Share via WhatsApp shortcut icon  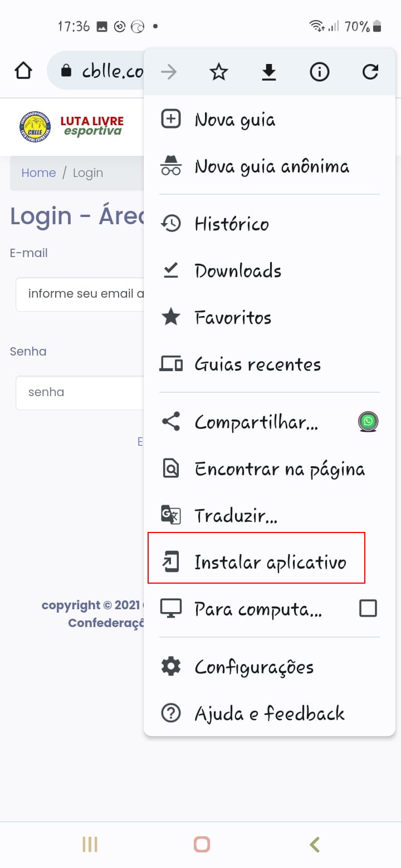[368, 422]
